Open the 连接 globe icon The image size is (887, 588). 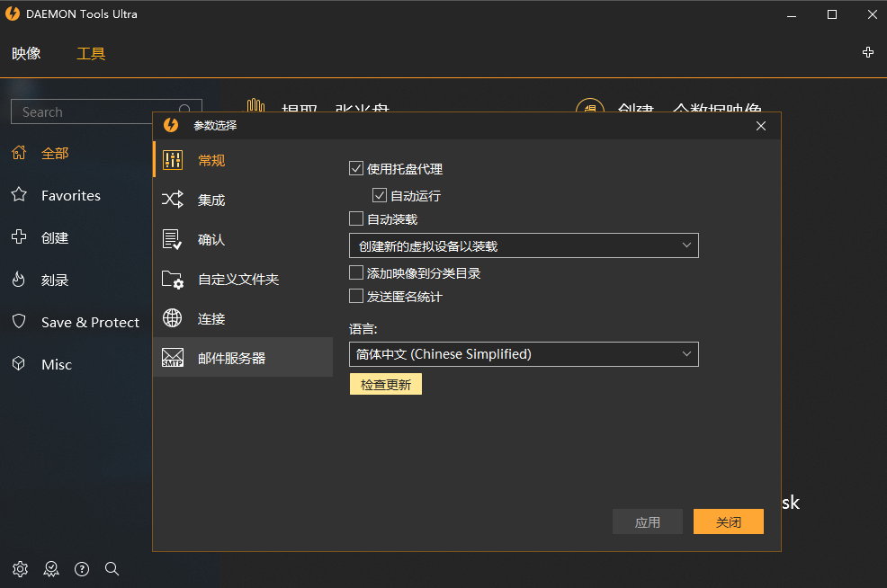pos(173,318)
